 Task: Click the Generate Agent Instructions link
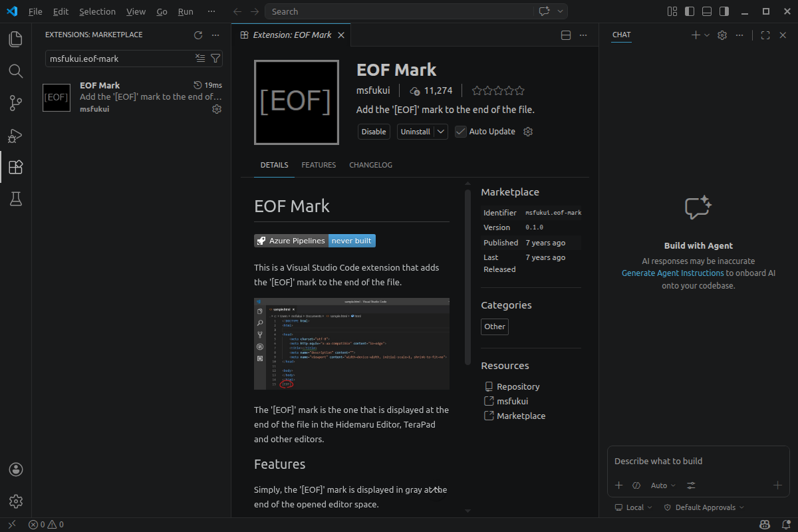tap(672, 273)
